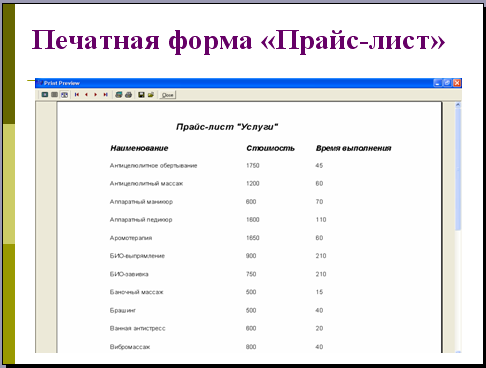Click price 600 of Ванная антистресс
This screenshot has height=368, width=486.
point(251,329)
